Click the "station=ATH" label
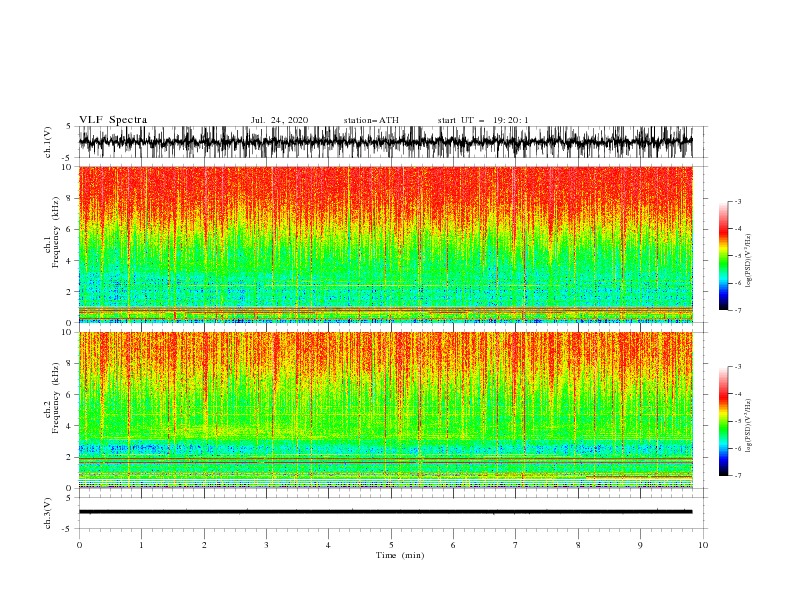 [371, 120]
